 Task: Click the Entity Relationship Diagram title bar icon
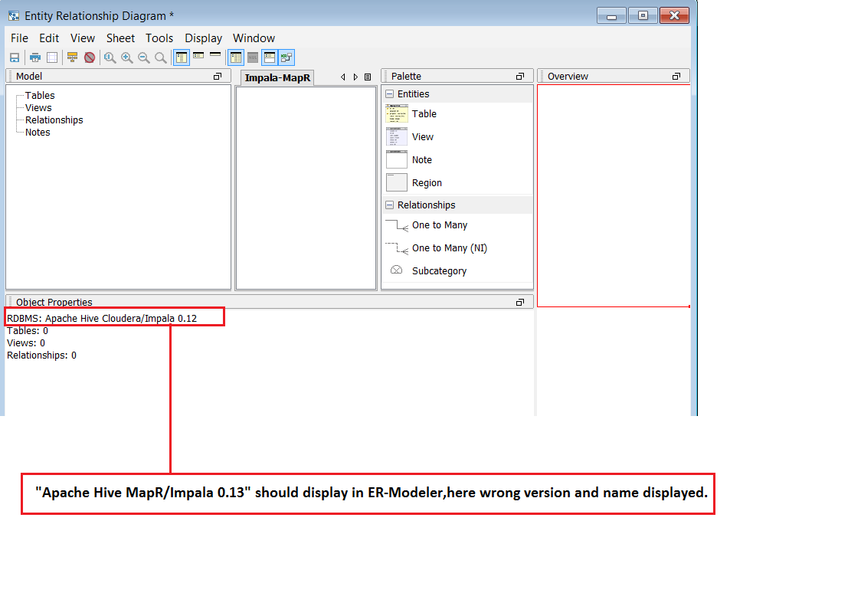14,16
